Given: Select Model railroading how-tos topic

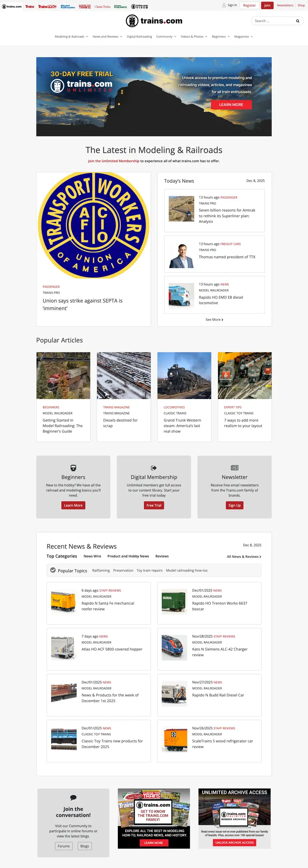Looking at the screenshot, I should tap(187, 570).
